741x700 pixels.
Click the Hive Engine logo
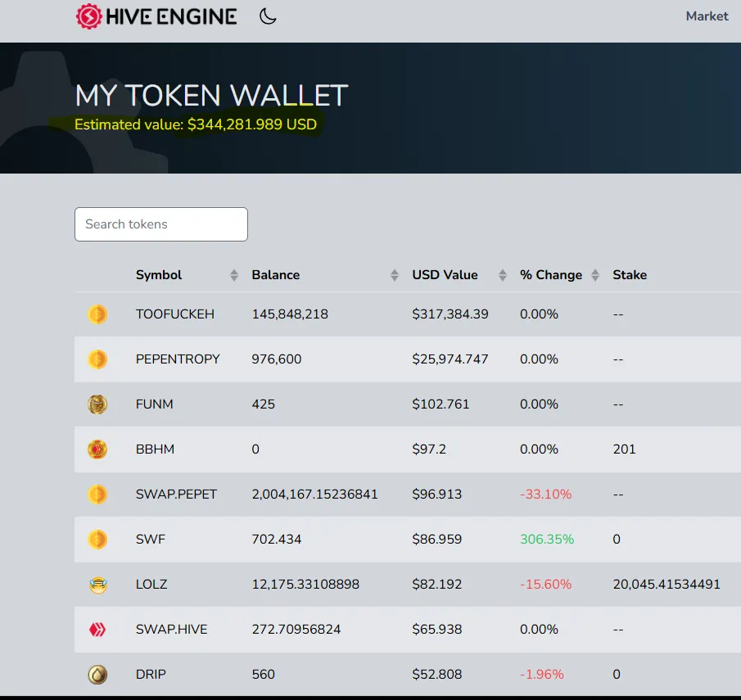click(x=156, y=16)
